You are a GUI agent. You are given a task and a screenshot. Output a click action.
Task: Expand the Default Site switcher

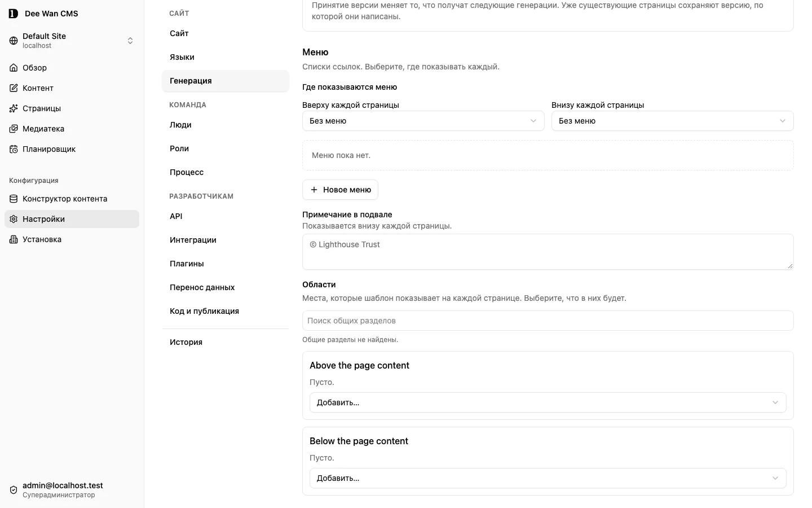coord(72,41)
